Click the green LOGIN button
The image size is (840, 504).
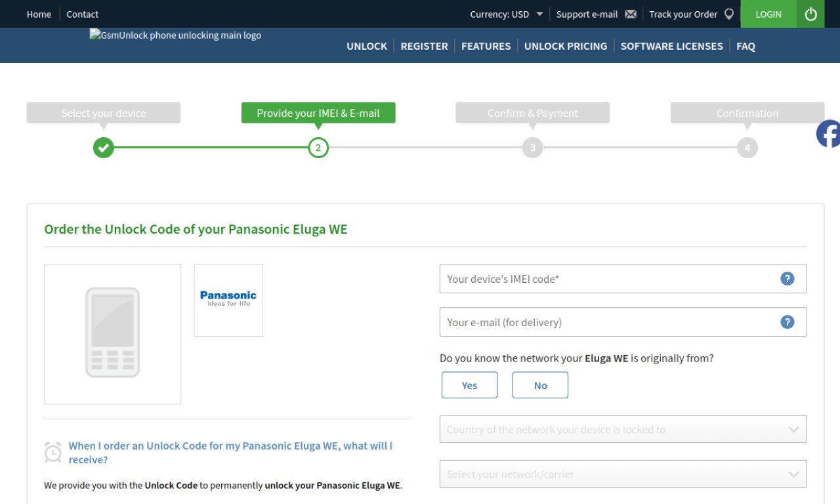click(768, 14)
